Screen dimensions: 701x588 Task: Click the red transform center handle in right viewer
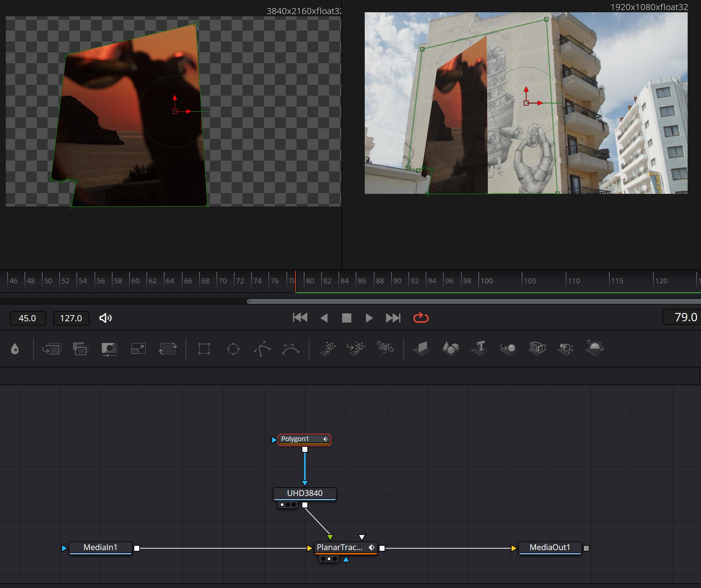(x=526, y=103)
